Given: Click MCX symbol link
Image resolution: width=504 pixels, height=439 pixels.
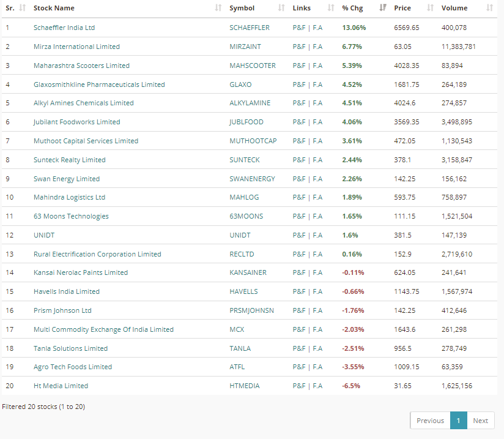Looking at the screenshot, I should tap(237, 329).
